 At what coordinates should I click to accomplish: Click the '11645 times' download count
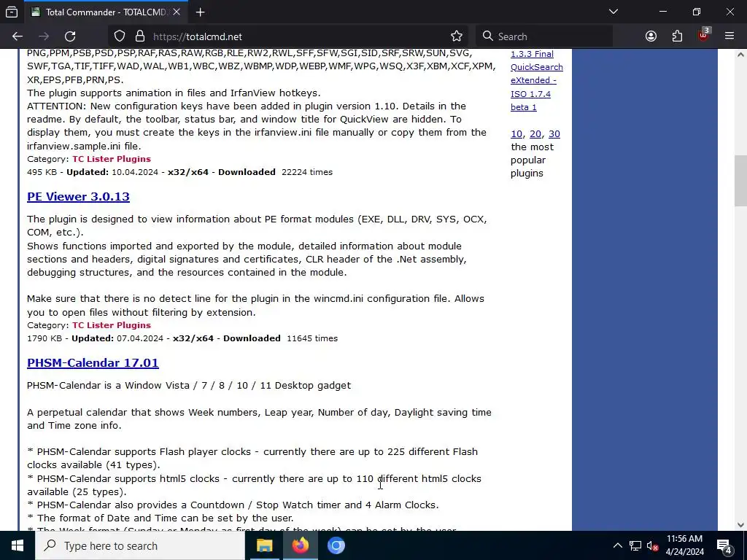312,338
